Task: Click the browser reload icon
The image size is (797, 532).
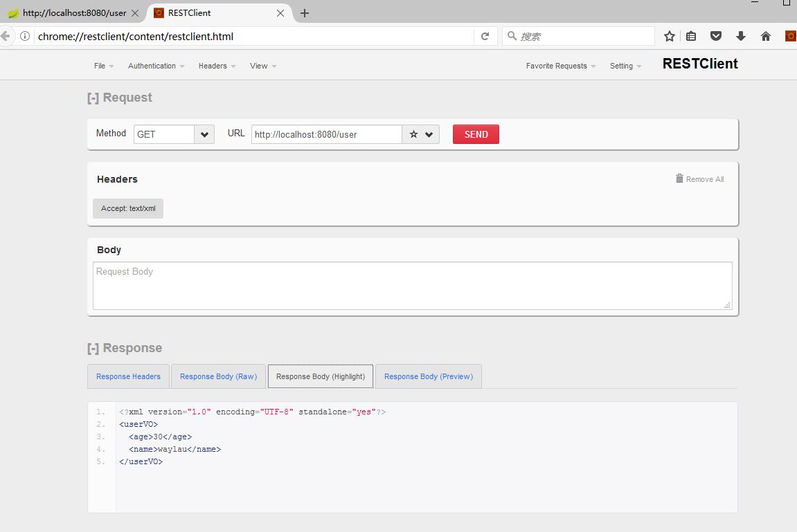Action: point(485,36)
